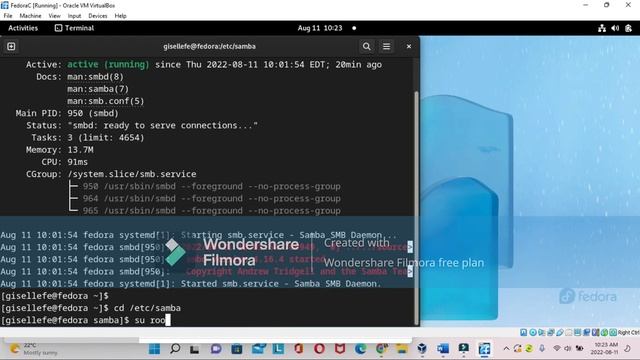This screenshot has height=360, width=640.
Task: Click the focus assist moon icon
Action: [x=627, y=349]
